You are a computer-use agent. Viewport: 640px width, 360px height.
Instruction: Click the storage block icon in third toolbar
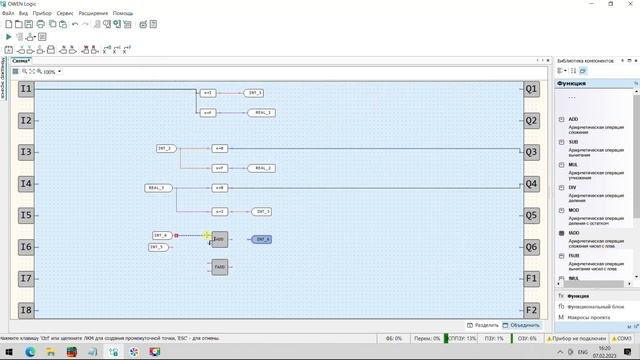pos(51,50)
